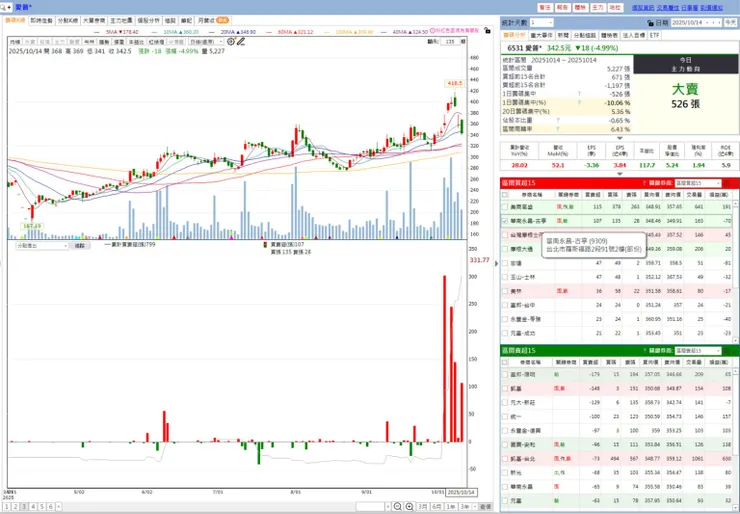Click the help icon in 區間賣超15 header
Viewport: 740px width, 514px height.
coord(644,351)
